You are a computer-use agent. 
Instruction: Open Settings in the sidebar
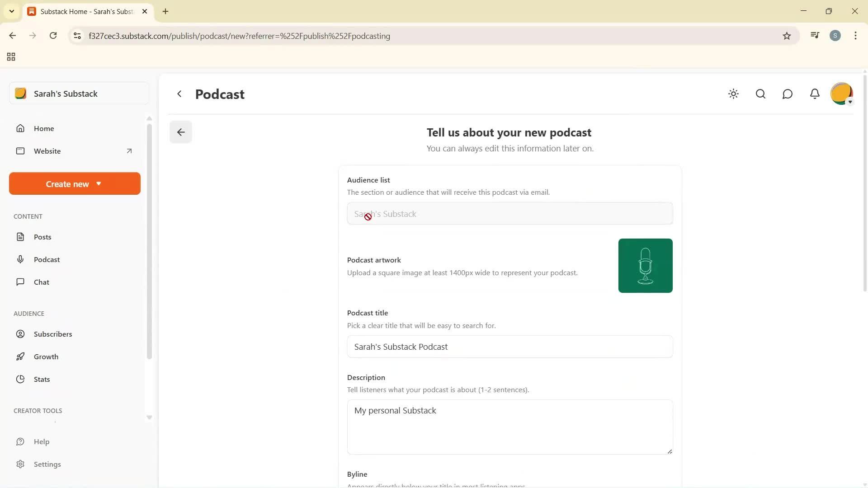click(x=47, y=464)
